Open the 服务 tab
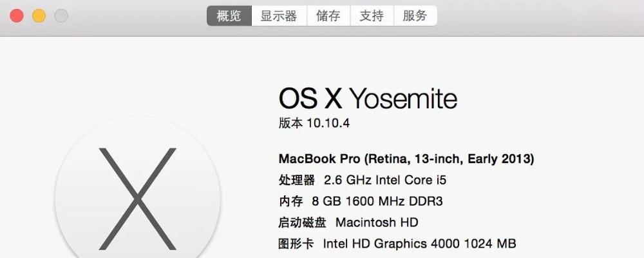 [415, 16]
